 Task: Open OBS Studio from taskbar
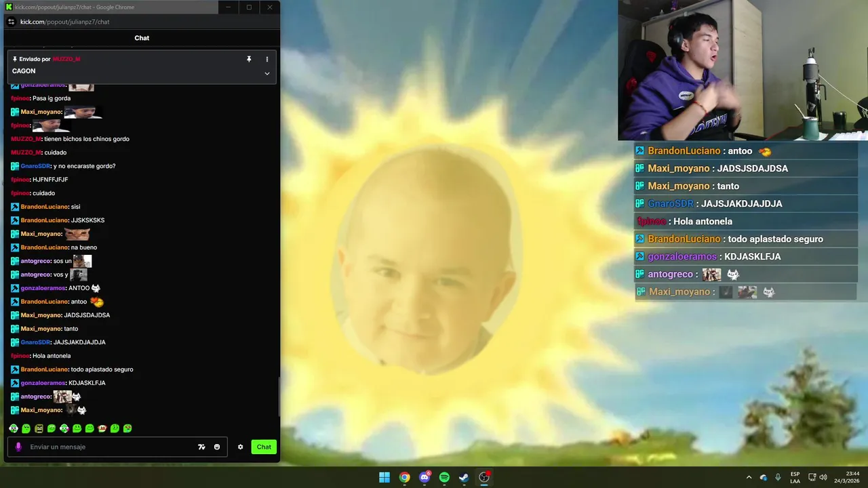pos(484,477)
